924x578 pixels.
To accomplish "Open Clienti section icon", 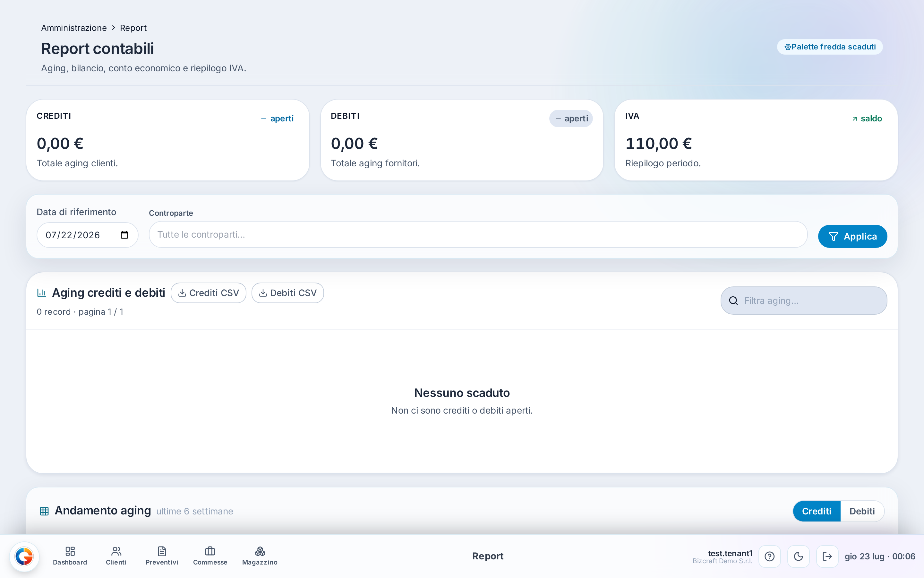I will 116,556.
